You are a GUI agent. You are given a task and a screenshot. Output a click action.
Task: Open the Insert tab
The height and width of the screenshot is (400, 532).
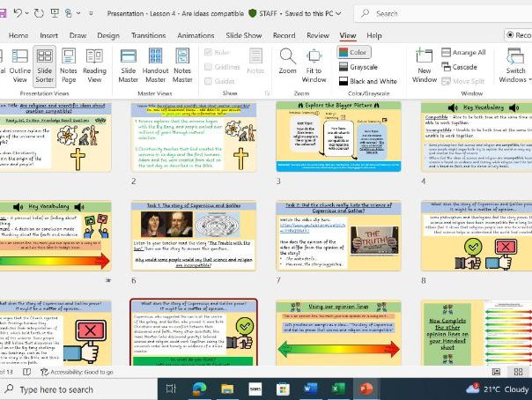coord(48,35)
